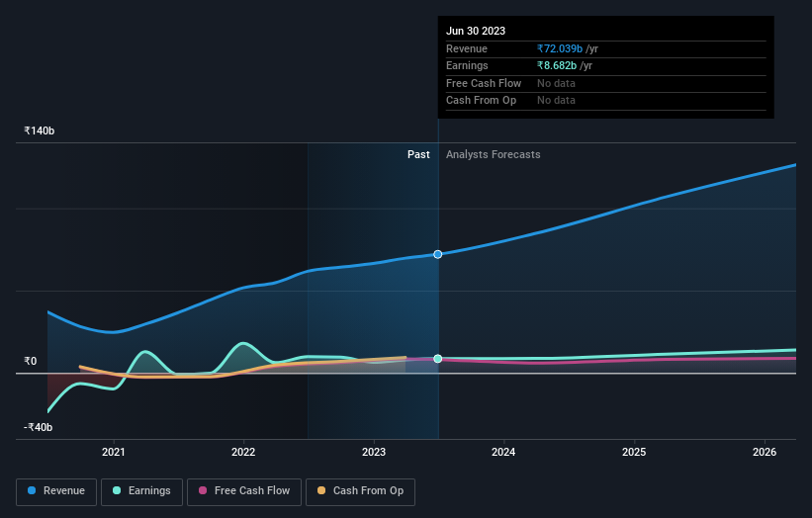Toggle the Revenue legend series

pyautogui.click(x=56, y=491)
